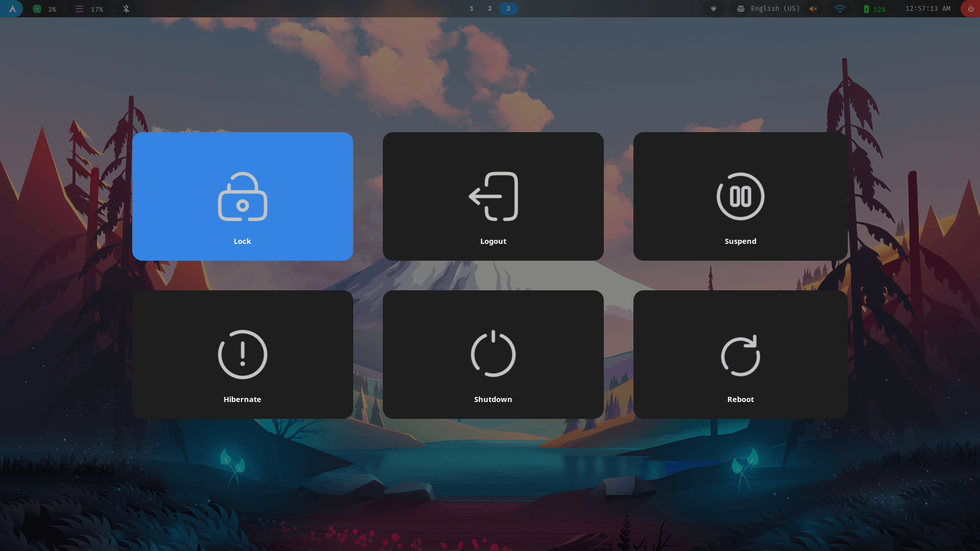
Task: Switch to workspace 2
Action: (490, 9)
